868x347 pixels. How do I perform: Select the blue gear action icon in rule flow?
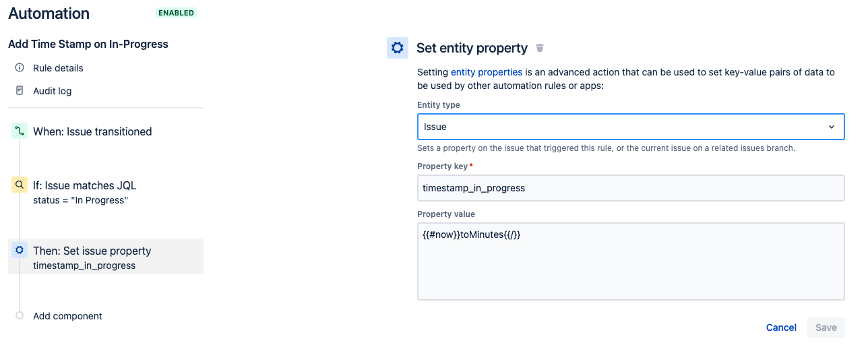[x=20, y=251]
